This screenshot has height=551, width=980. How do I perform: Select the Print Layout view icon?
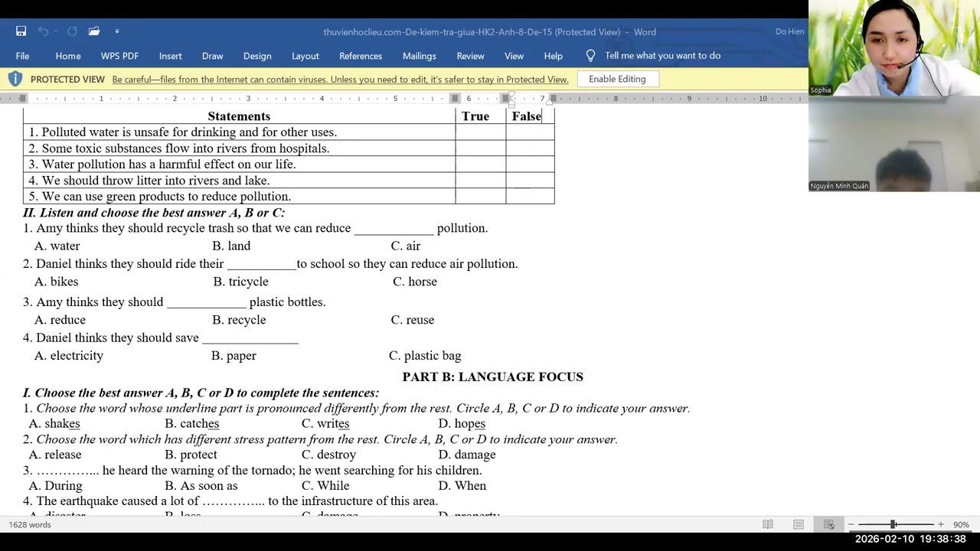point(798,524)
